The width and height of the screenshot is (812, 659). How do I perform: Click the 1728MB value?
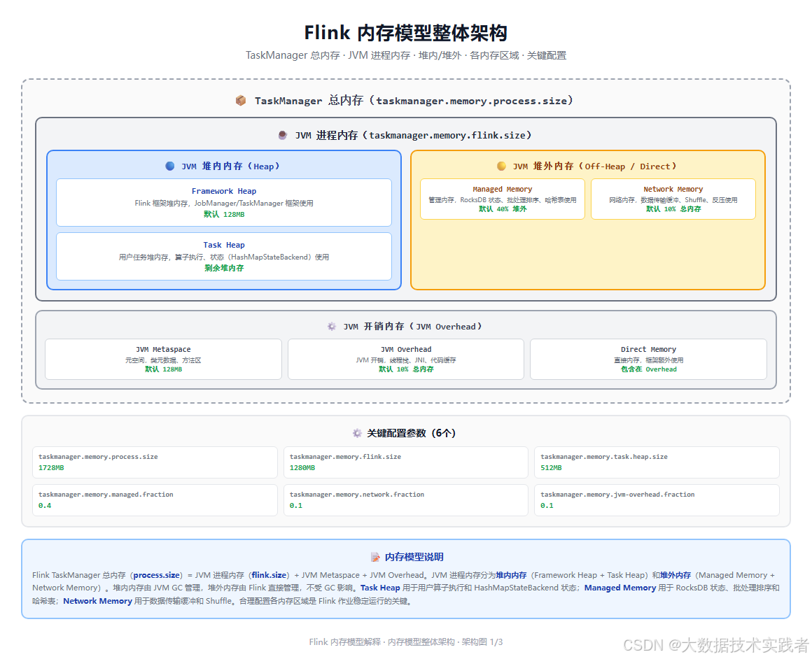coord(51,467)
